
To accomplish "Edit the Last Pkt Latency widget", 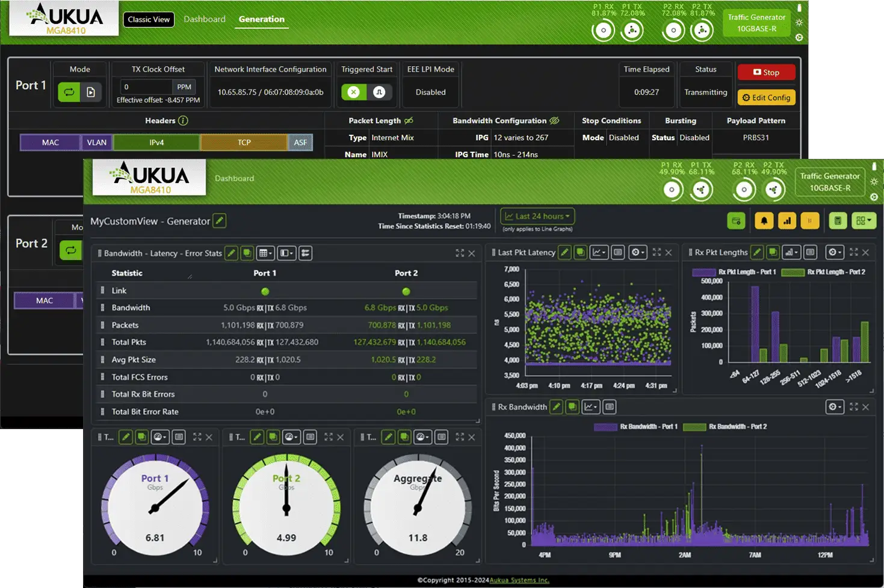I will pyautogui.click(x=564, y=252).
